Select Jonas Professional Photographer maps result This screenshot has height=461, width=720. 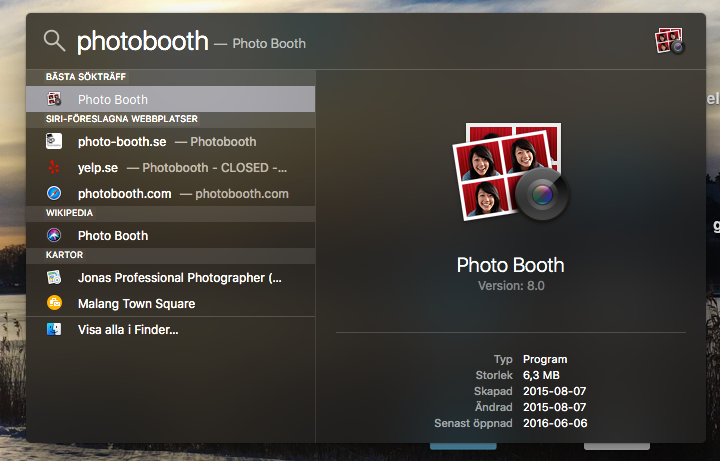click(171, 277)
